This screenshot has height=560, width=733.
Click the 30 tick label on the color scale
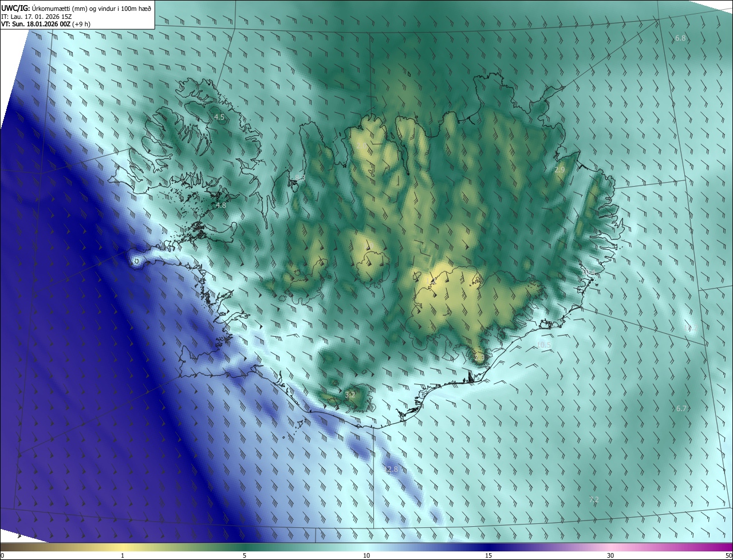[x=610, y=555]
